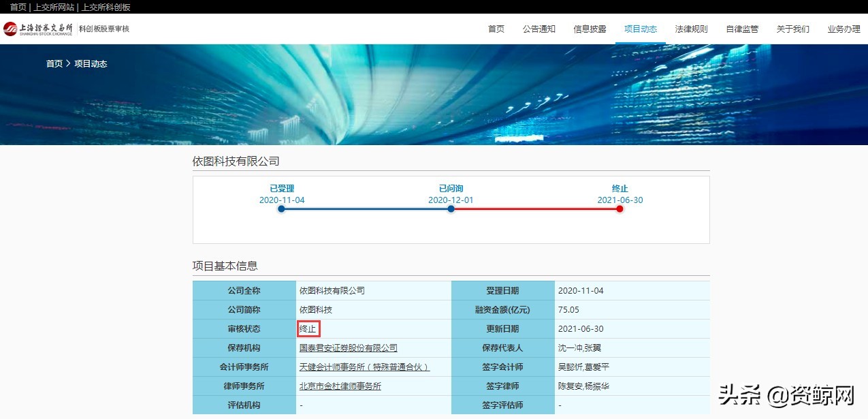Image resolution: width=868 pixels, height=419 pixels.
Task: Select the 已问询 timeline marker dot
Action: pos(450,209)
